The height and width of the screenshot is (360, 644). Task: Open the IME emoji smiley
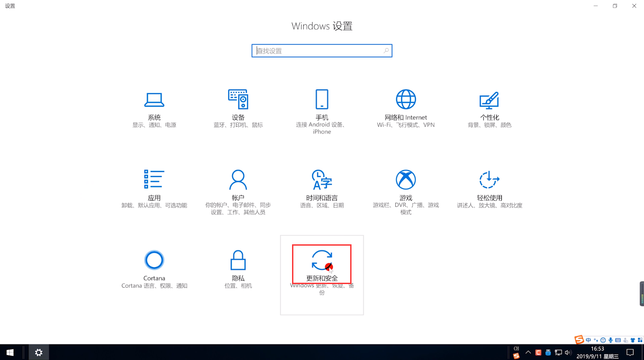603,340
